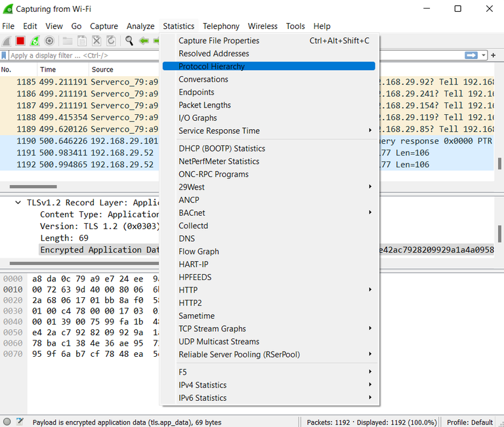
Task: Open Find Packet magnifier icon
Action: point(129,41)
